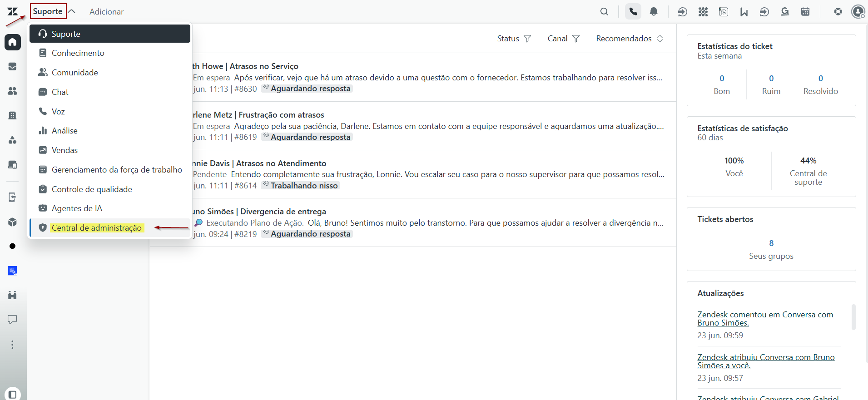868x400 pixels.
Task: Open the three-dot more menu in sidebar
Action: coord(13,345)
